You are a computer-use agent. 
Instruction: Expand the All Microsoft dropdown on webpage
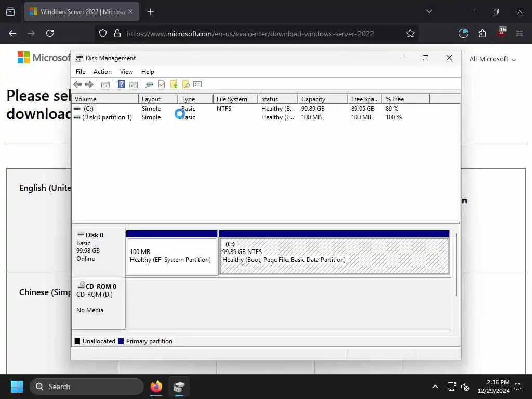click(x=493, y=59)
